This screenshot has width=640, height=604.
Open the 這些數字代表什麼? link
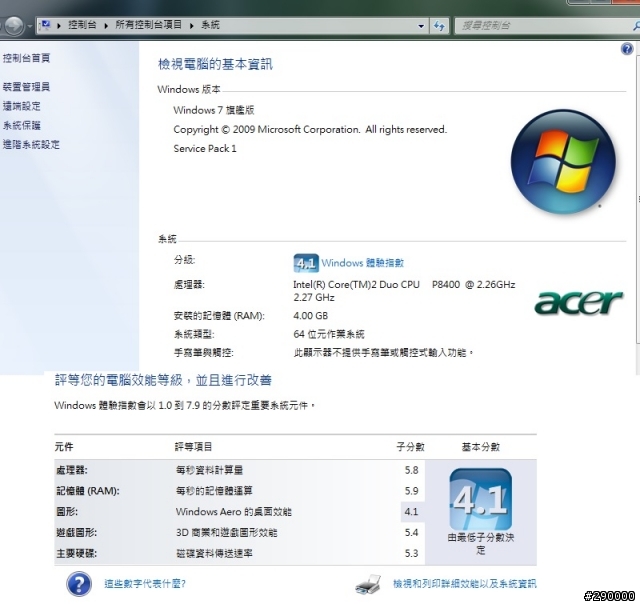(x=145, y=584)
